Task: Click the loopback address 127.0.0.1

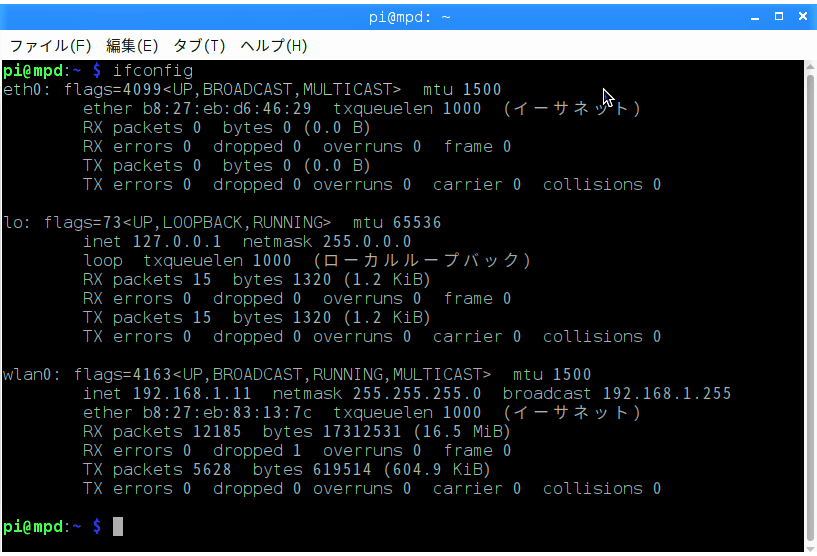Action: click(177, 242)
